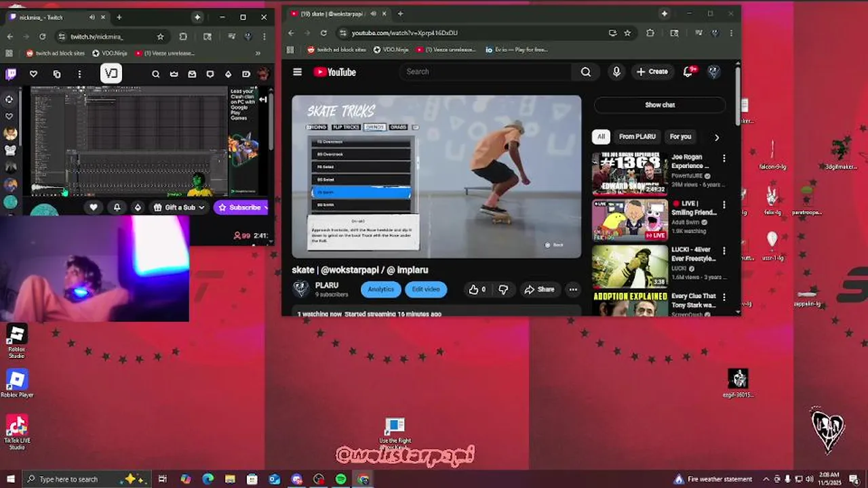This screenshot has width=868, height=488.
Task: Toggle Twitch notification bell for nickmira
Action: click(x=117, y=207)
